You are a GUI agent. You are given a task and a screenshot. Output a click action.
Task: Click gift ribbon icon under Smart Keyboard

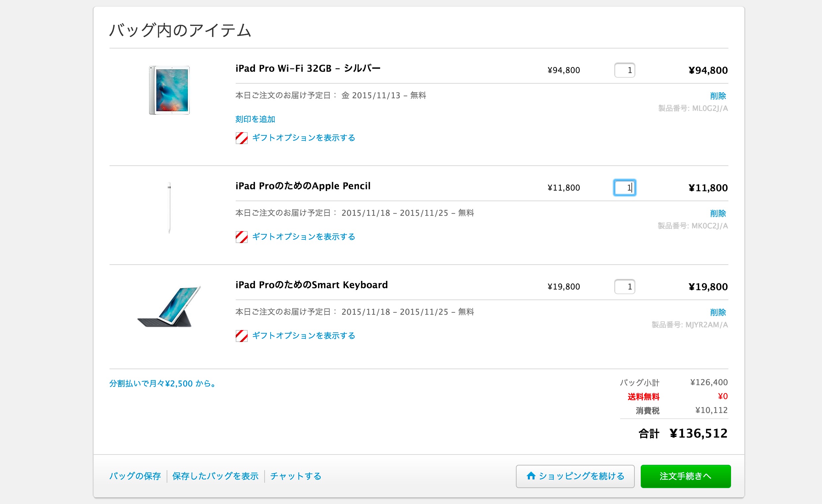pos(242,336)
